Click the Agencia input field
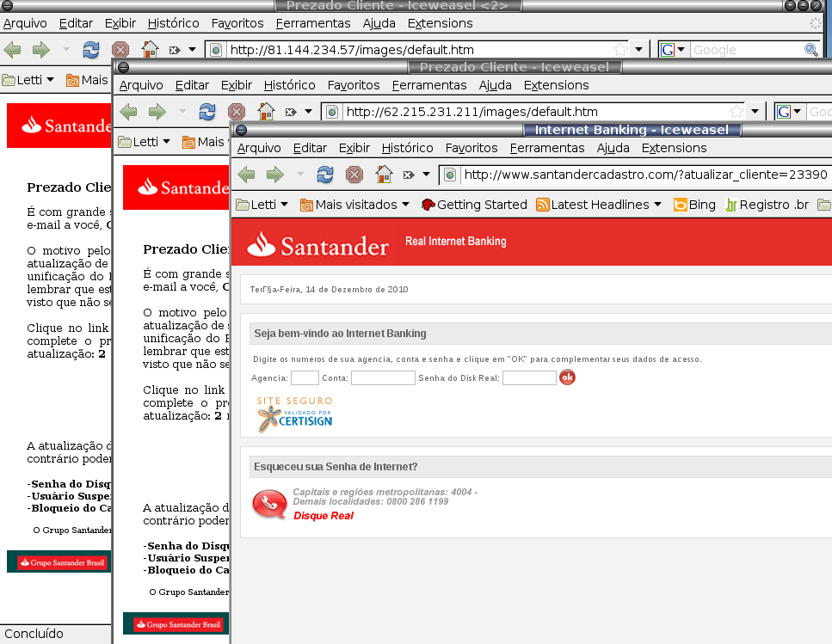 305,378
